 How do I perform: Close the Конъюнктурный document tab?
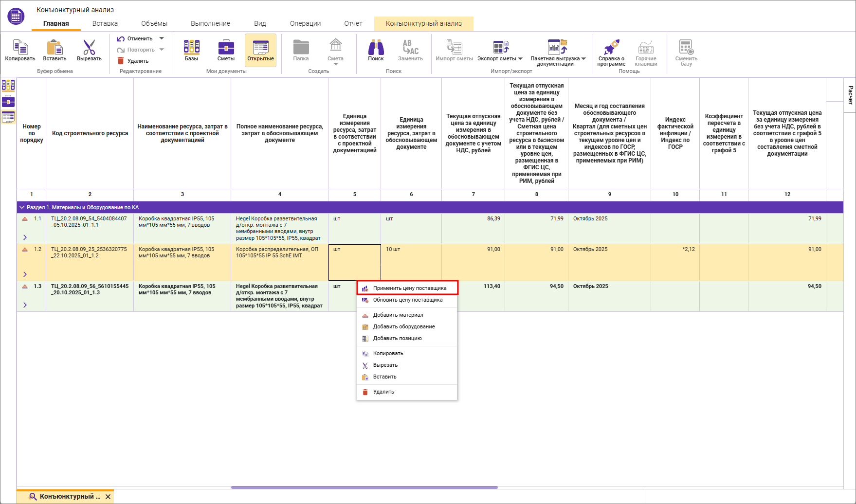108,497
